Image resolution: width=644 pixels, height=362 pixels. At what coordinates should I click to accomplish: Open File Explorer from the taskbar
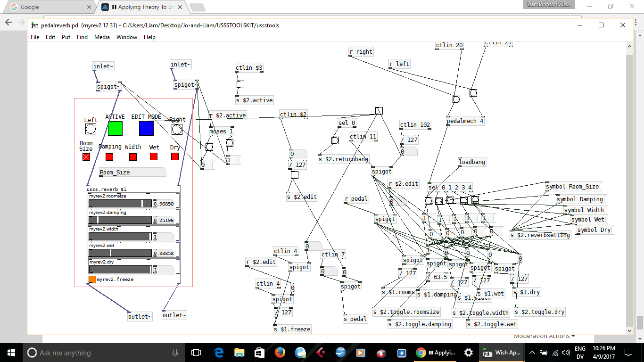click(x=239, y=353)
